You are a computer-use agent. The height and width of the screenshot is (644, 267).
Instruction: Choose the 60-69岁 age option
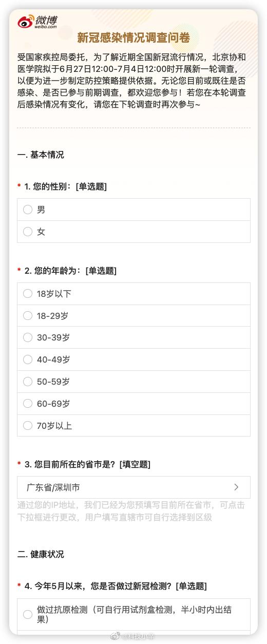[133, 404]
